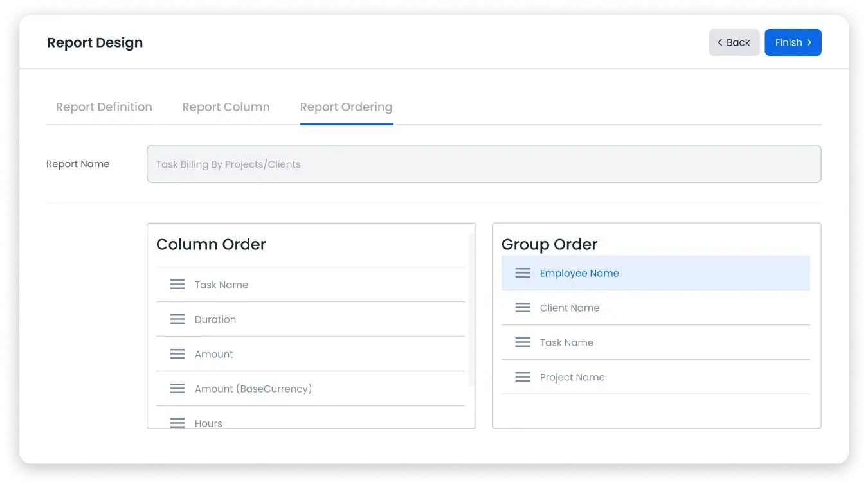Select the Amount (BaseCurrency) entry

click(311, 389)
